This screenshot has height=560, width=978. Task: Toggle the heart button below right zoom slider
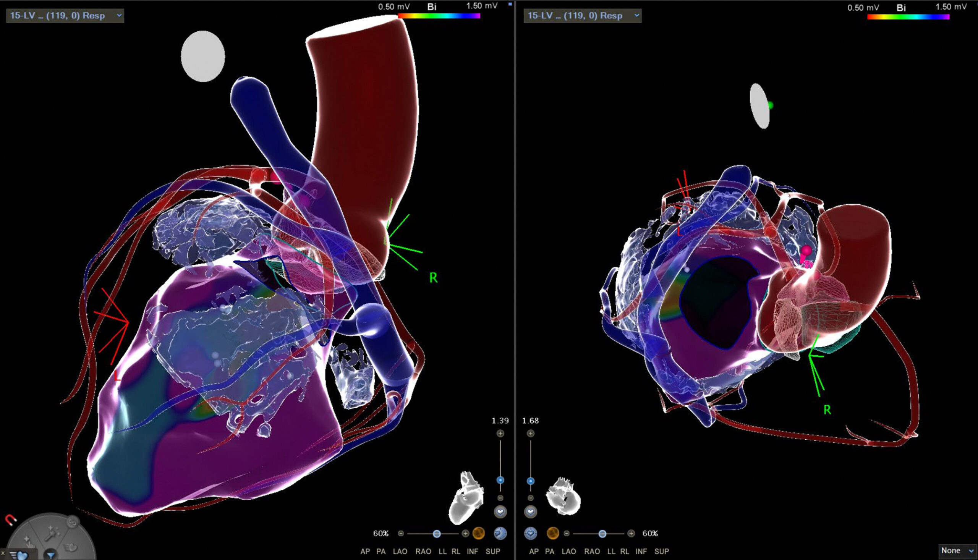click(x=531, y=512)
